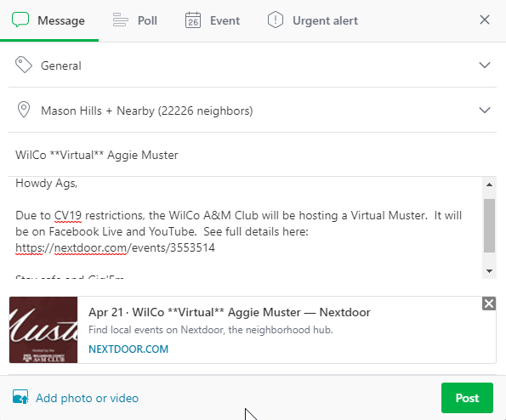Click the green message bubble icon
Image resolution: width=506 pixels, height=420 pixels.
pos(20,20)
